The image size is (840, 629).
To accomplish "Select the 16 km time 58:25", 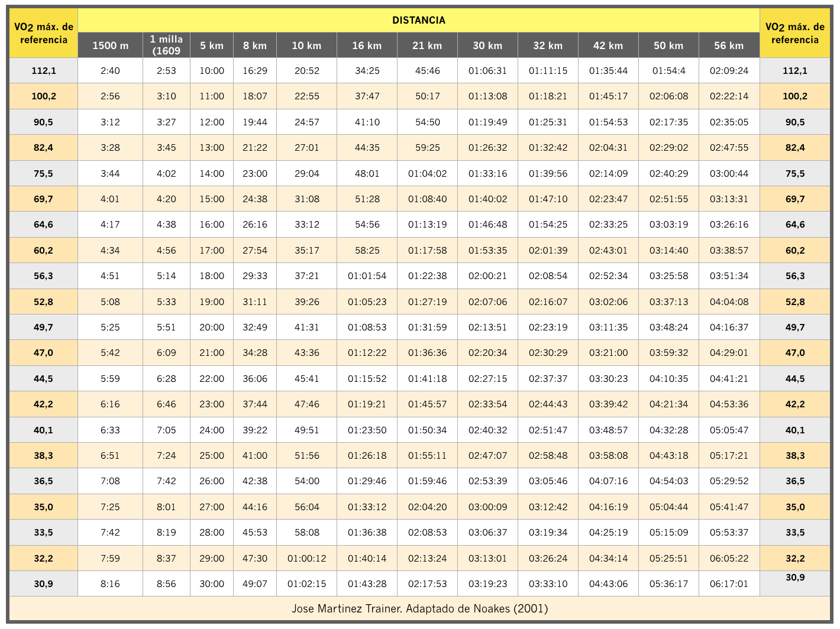I will (367, 251).
